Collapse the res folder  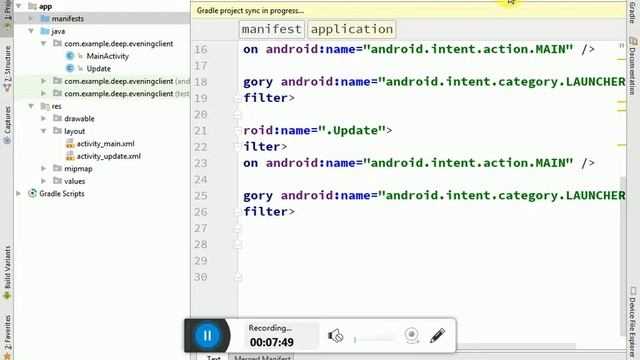click(31, 106)
